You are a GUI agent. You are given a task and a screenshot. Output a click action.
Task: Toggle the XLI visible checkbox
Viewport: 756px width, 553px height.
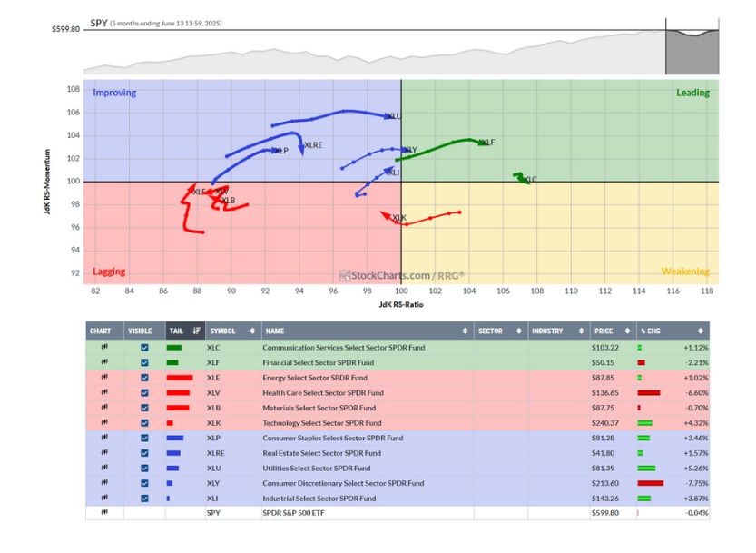[144, 499]
